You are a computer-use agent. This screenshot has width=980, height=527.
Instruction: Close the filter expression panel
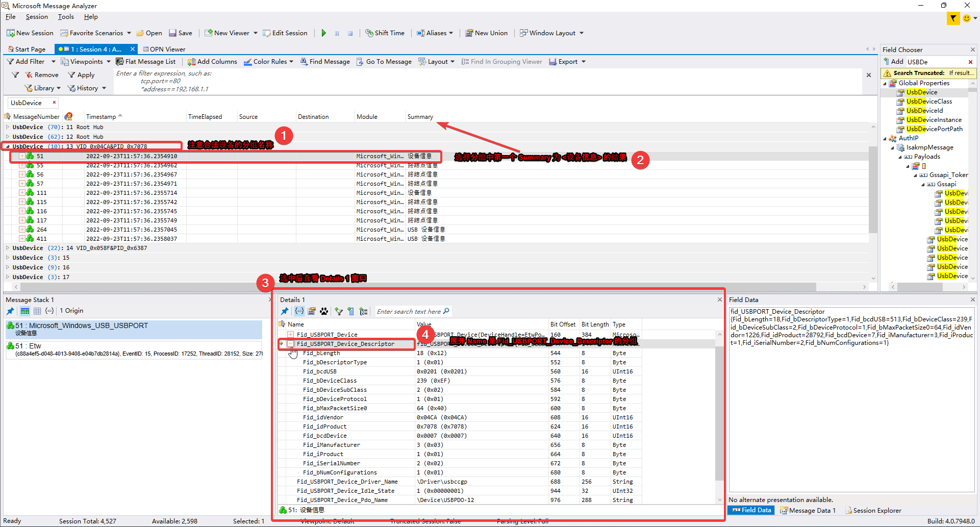coord(869,75)
